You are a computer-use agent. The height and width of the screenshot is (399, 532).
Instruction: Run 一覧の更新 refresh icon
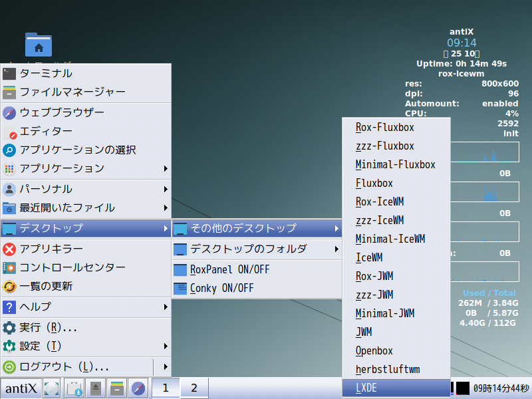pyautogui.click(x=9, y=287)
